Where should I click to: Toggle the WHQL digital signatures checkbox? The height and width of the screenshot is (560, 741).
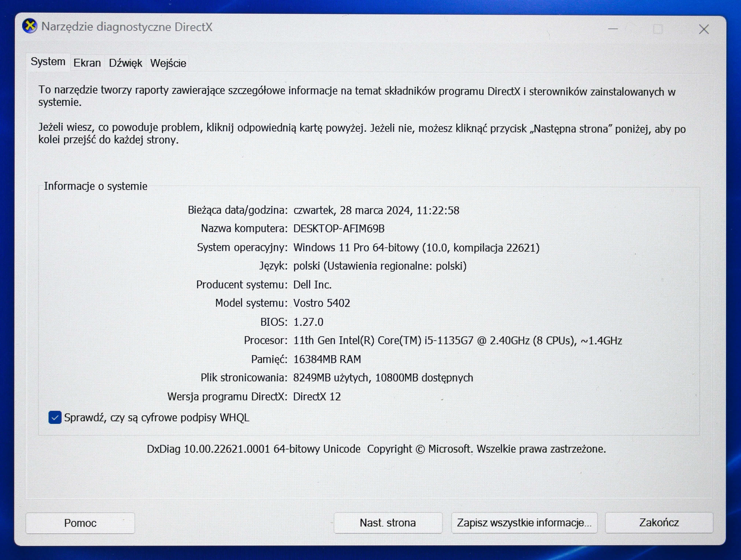coord(55,418)
